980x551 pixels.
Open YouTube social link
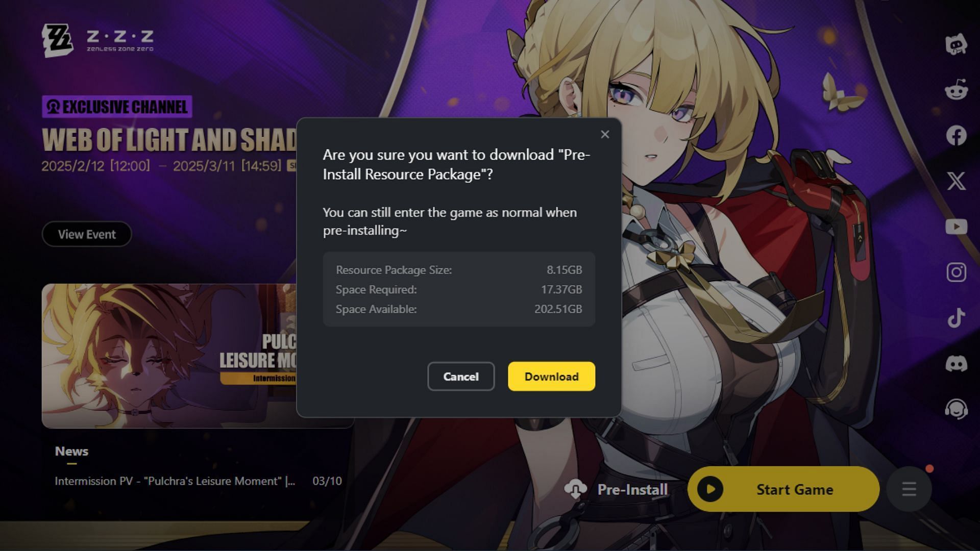[956, 227]
